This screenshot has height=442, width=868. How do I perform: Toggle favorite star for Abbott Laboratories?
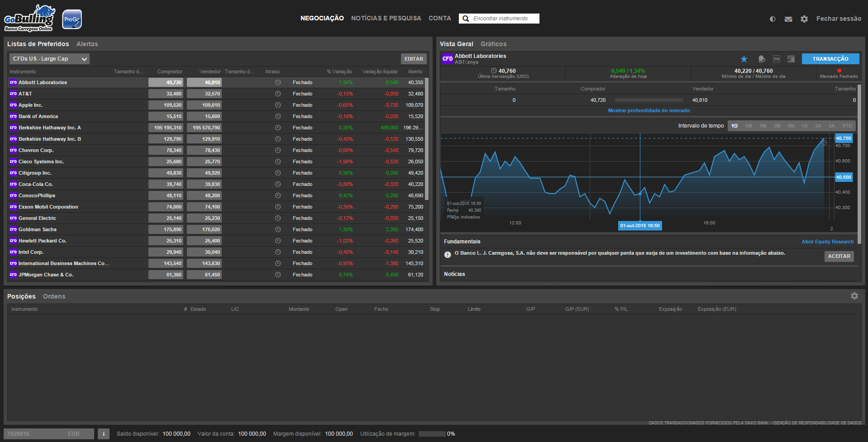tap(744, 59)
